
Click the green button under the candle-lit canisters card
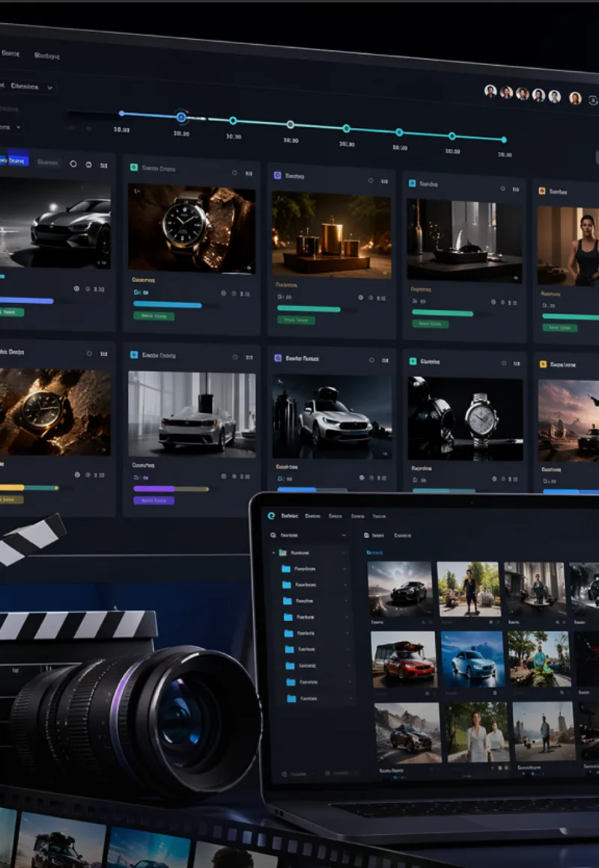297,320
